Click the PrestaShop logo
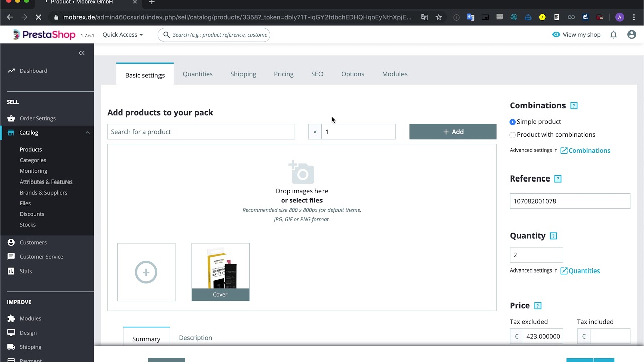The height and width of the screenshot is (362, 644). pos(44,35)
